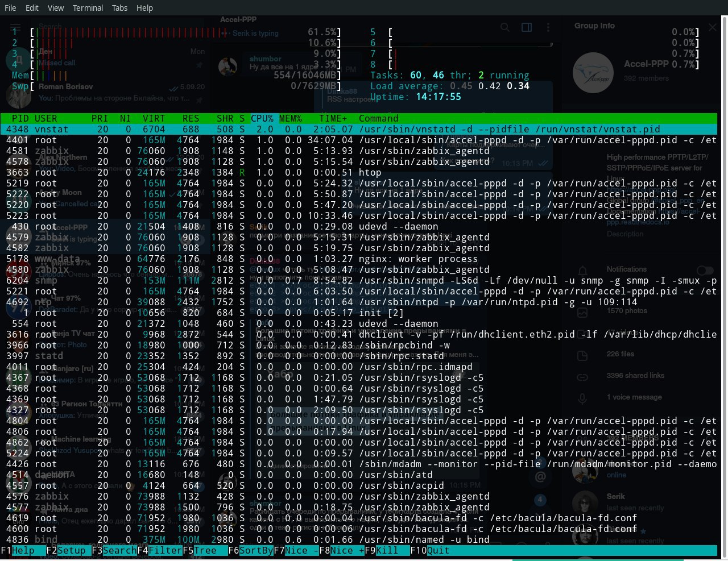Close the Telegram Group Info panel
The height and width of the screenshot is (561, 728).
(713, 27)
